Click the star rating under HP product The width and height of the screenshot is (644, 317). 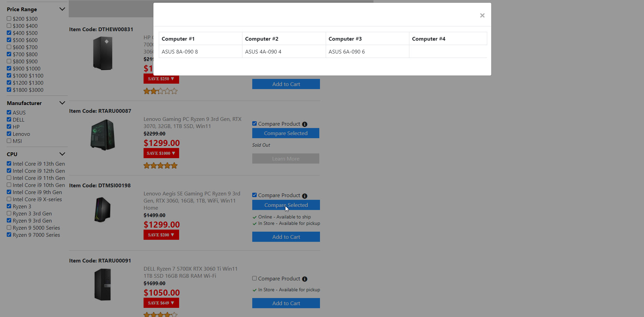coord(160,91)
